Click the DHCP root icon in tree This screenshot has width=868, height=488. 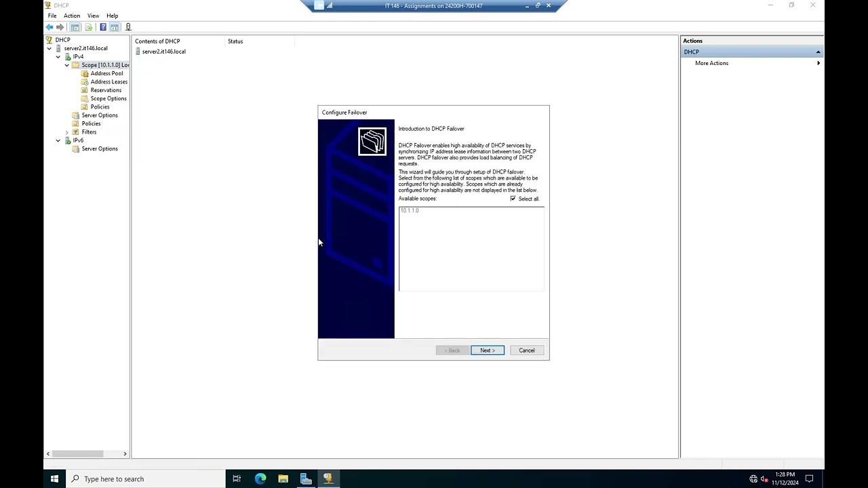49,40
